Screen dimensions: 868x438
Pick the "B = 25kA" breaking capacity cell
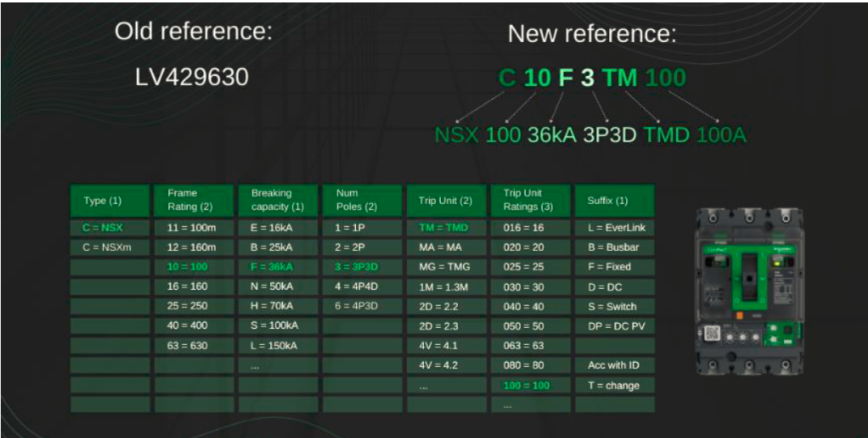coord(278,248)
